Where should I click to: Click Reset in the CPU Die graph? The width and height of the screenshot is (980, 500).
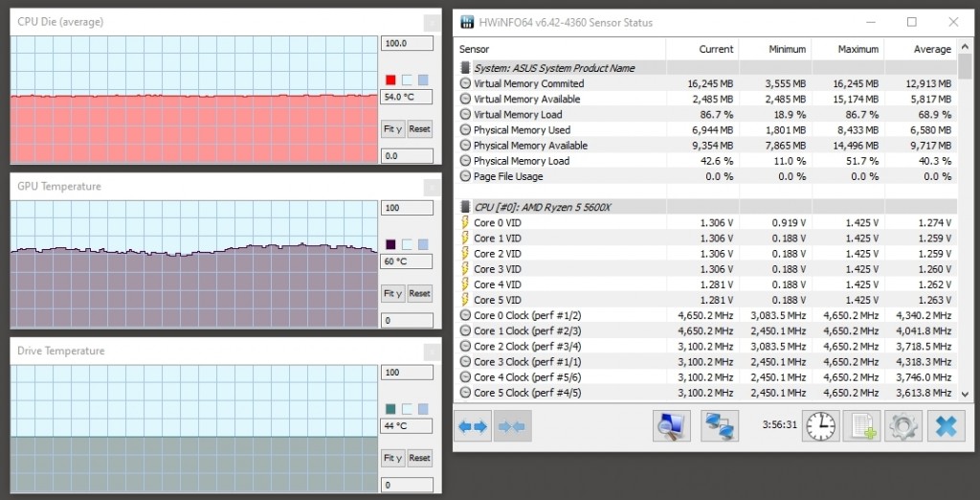click(x=419, y=129)
